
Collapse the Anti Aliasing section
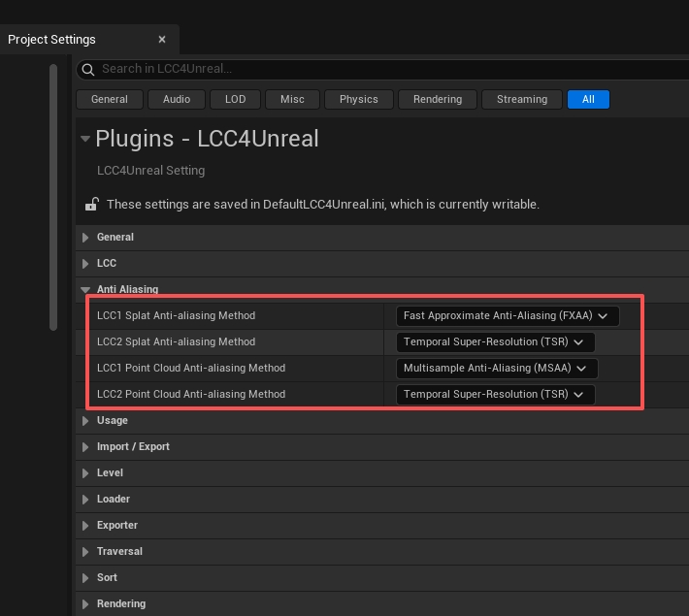(85, 289)
